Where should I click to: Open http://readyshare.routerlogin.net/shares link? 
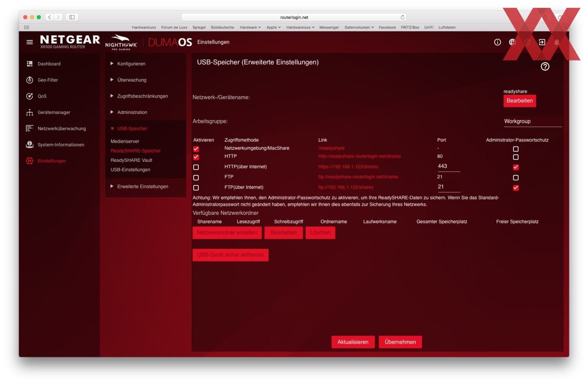360,156
